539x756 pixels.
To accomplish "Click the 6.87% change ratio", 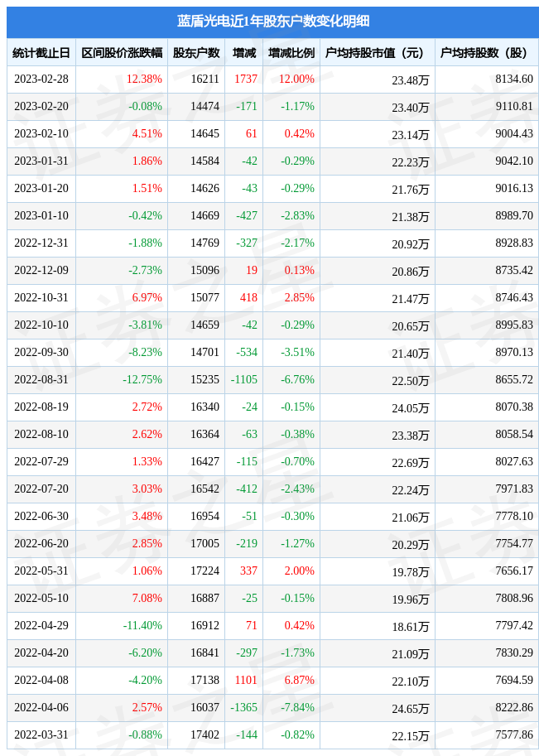I will pyautogui.click(x=300, y=681).
